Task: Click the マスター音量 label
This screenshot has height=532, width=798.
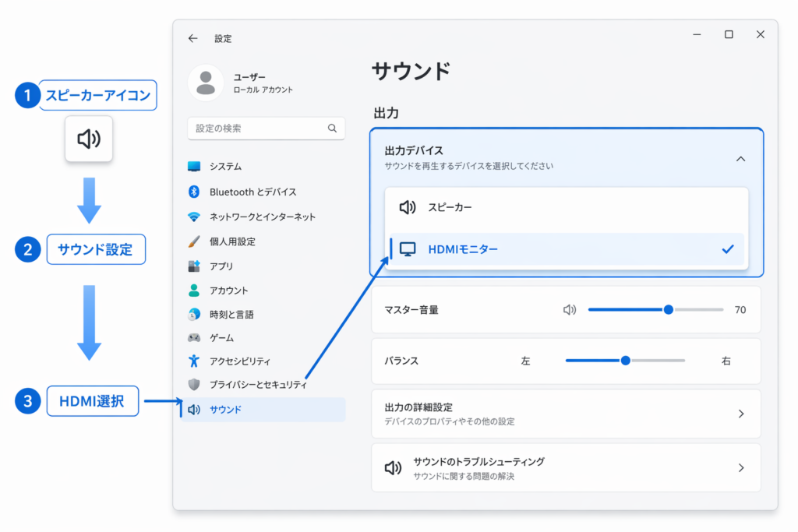Action: [x=411, y=310]
